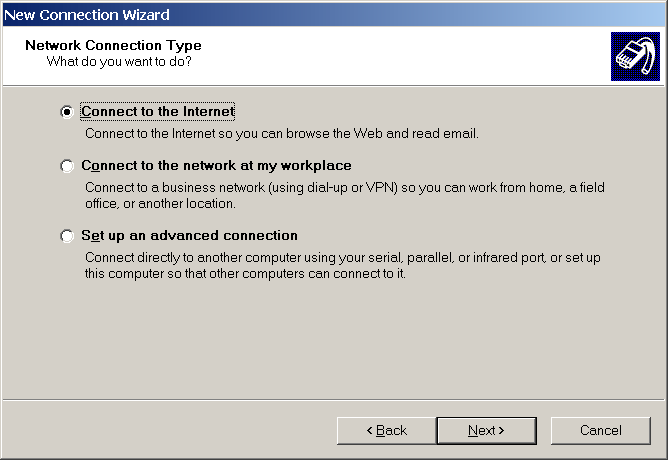This screenshot has width=668, height=460.
Task: Click the separator line above the buttons
Action: point(334,400)
